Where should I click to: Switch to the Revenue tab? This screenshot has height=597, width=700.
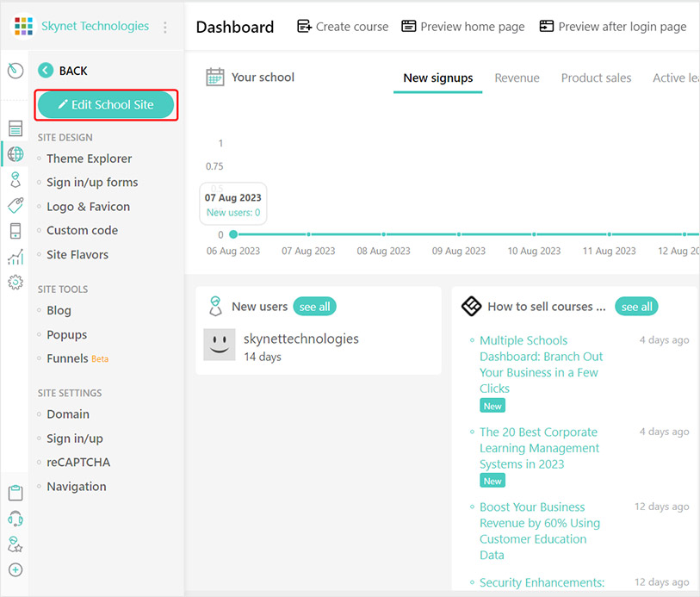(517, 78)
